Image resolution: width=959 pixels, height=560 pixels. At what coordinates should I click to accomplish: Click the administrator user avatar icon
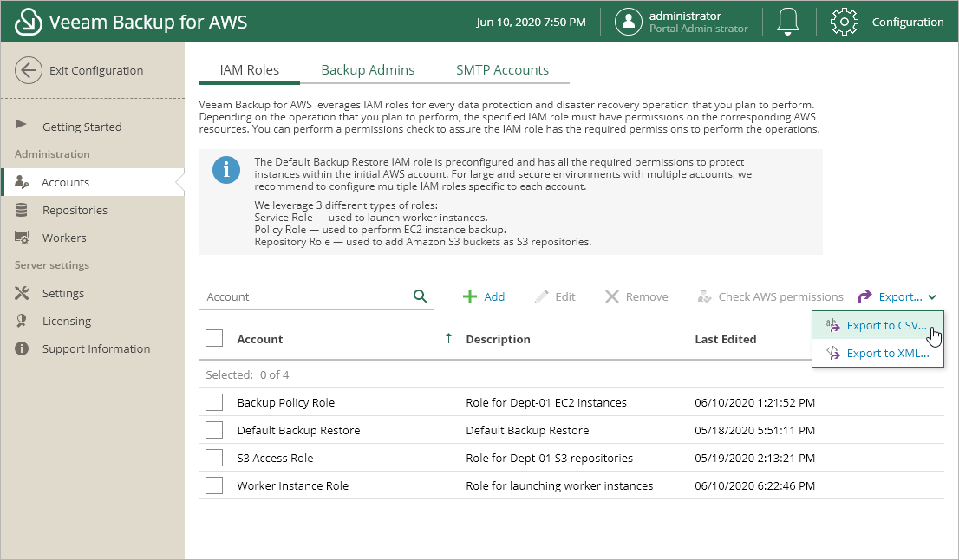coord(628,22)
